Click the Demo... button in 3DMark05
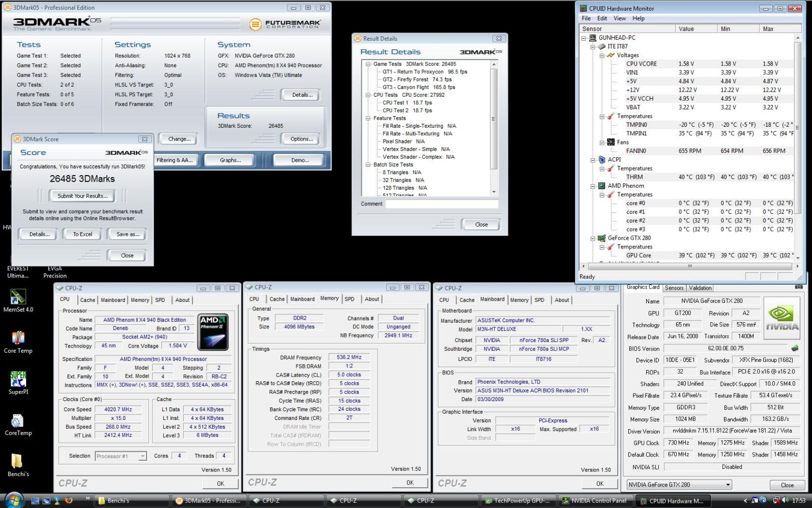The width and height of the screenshot is (812, 508). click(x=300, y=160)
